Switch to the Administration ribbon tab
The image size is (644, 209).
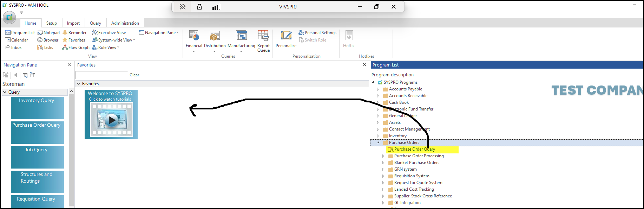pyautogui.click(x=125, y=23)
